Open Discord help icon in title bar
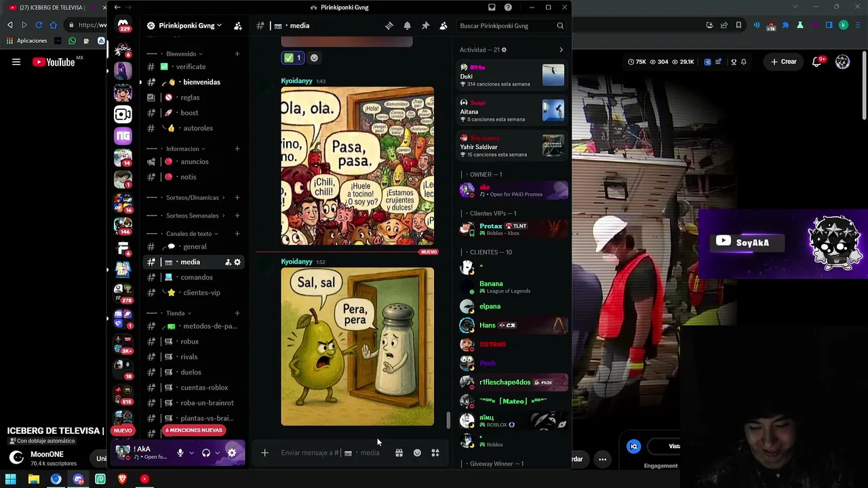This screenshot has height=488, width=868. pos(508,7)
